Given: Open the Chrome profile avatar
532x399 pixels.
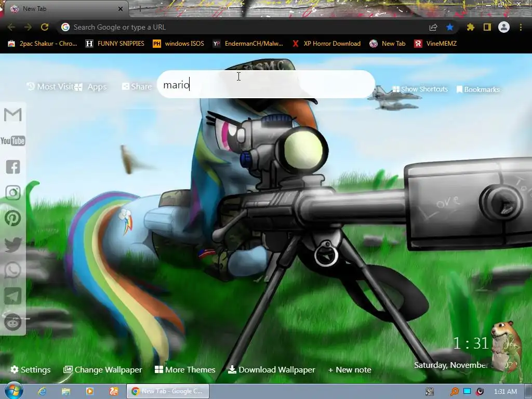Looking at the screenshot, I should click(504, 27).
